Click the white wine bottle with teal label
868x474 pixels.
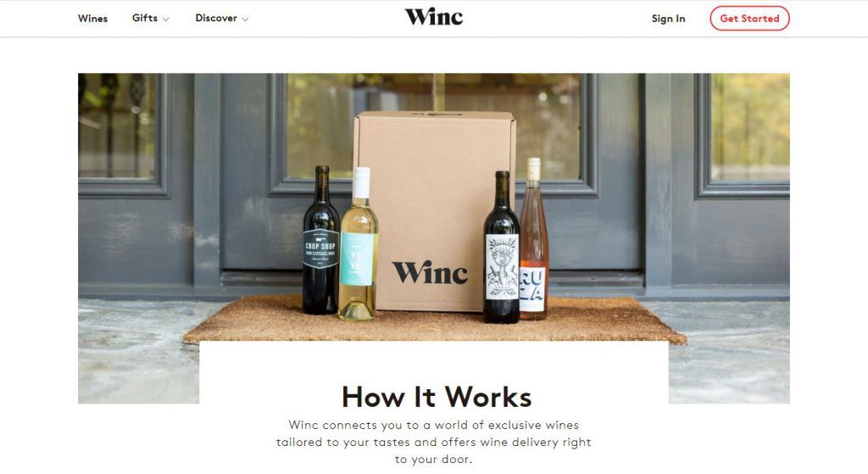click(x=359, y=244)
